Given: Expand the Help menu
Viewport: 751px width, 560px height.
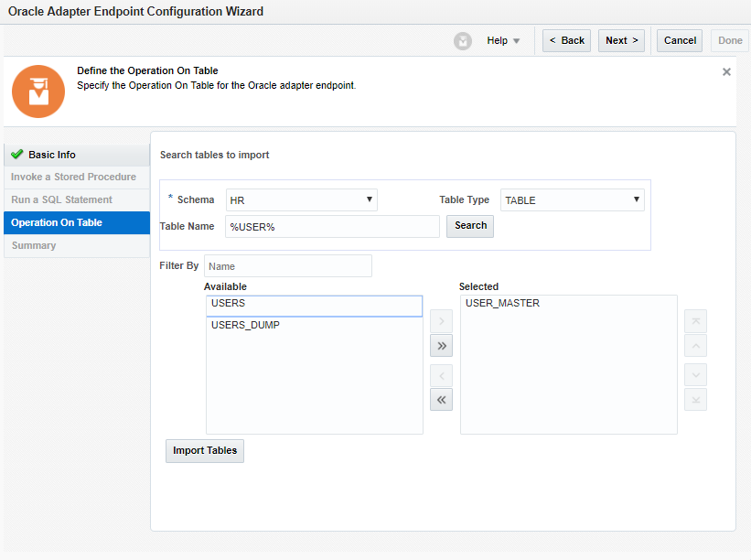Looking at the screenshot, I should [503, 41].
